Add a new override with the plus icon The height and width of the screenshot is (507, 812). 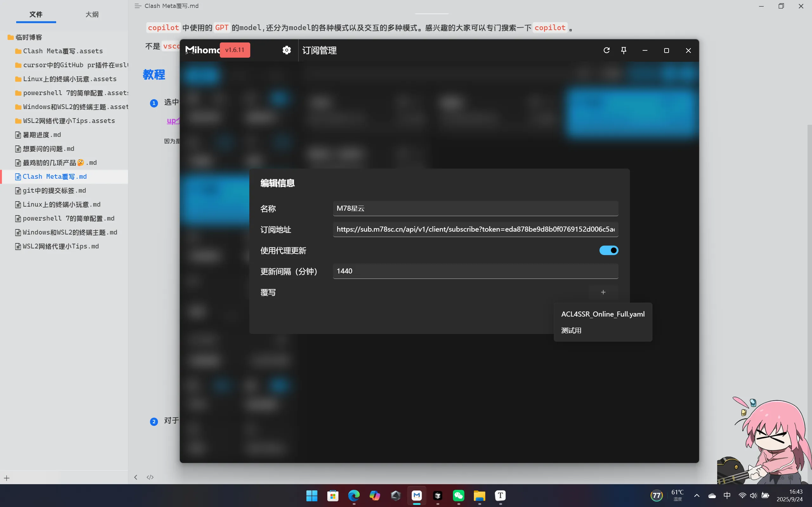pyautogui.click(x=603, y=292)
